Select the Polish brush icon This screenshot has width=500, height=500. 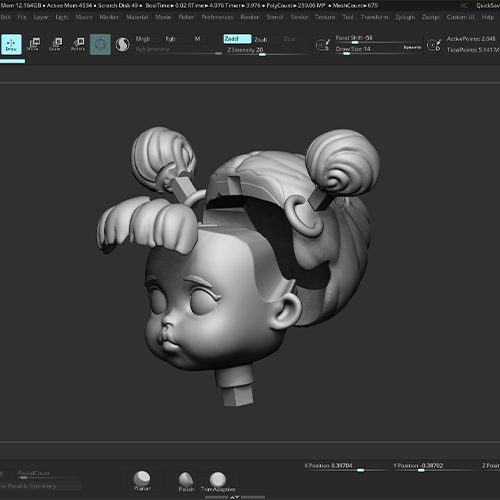coord(186,481)
